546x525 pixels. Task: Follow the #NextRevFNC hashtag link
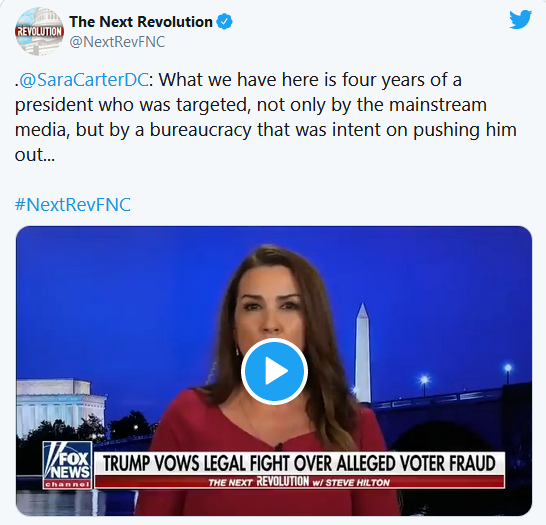tap(73, 204)
